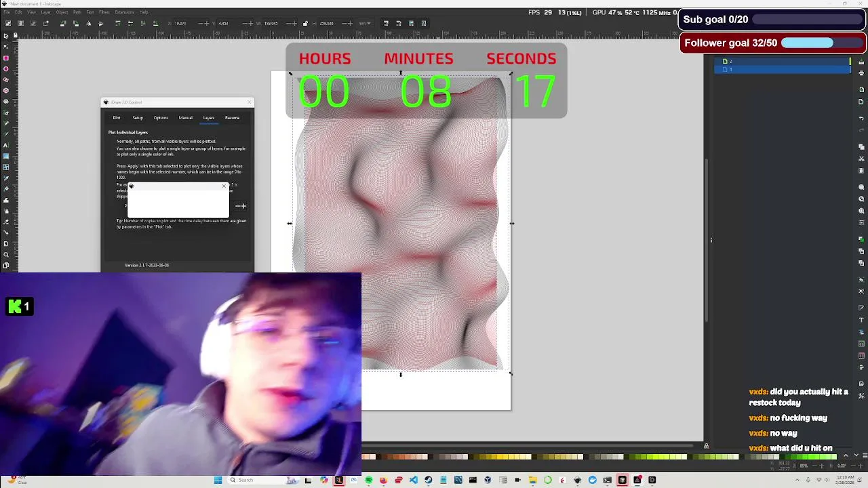868x488 pixels.
Task: Open the Windows Start menu
Action: (x=218, y=480)
